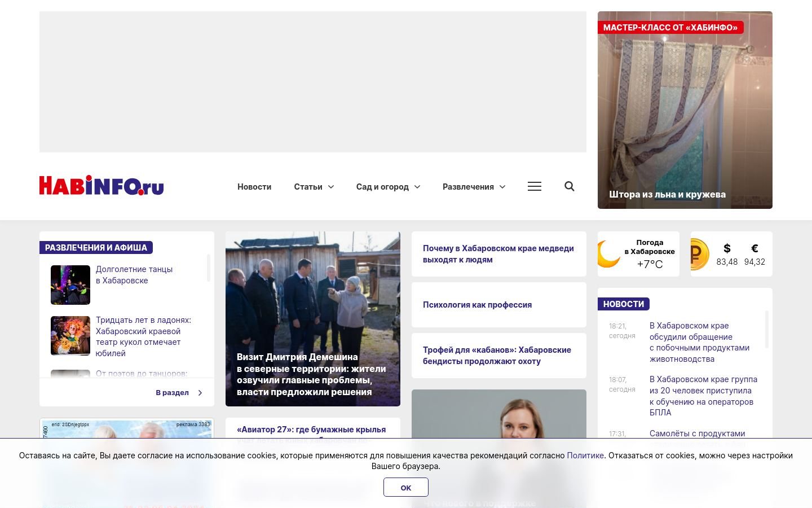Click the «Развлечения и афиша» section label
The height and width of the screenshot is (508, 812).
point(96,248)
